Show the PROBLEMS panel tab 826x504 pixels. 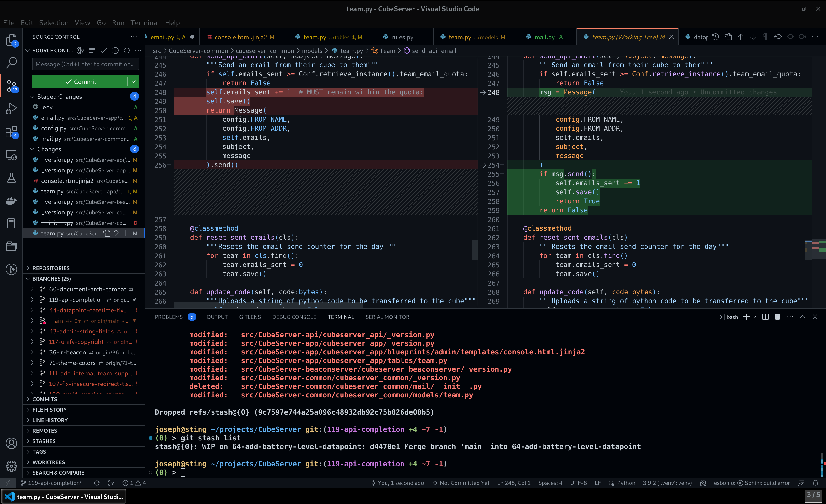(x=169, y=317)
